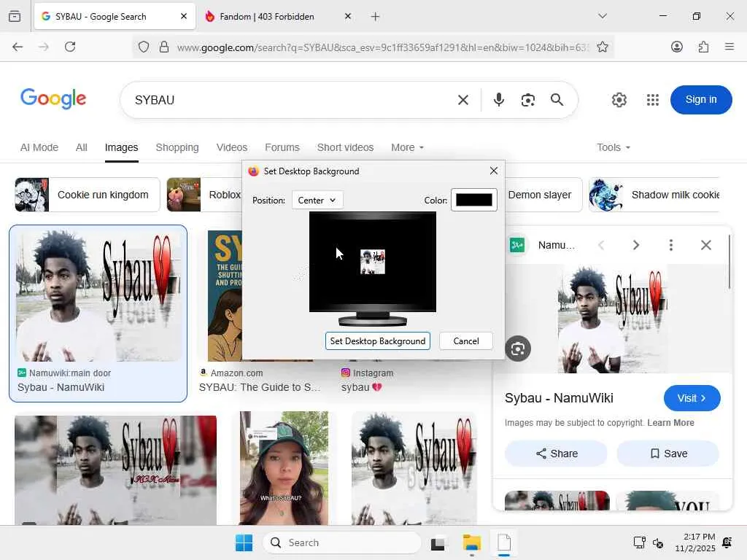Open the three-dot menu in preview panel

pyautogui.click(x=671, y=245)
